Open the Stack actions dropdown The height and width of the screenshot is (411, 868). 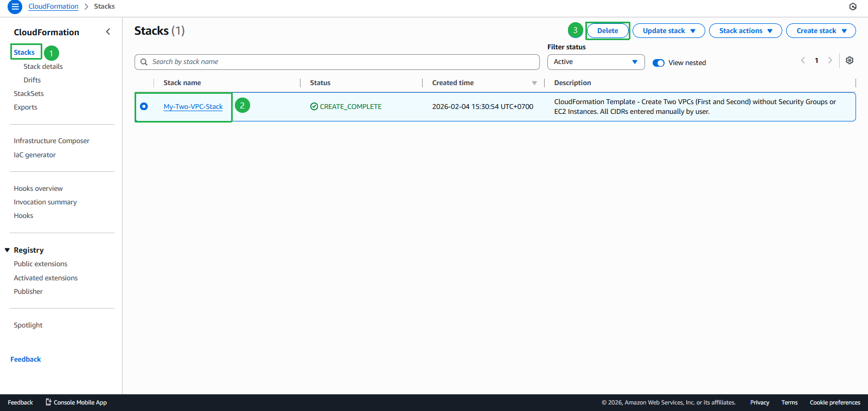(745, 31)
